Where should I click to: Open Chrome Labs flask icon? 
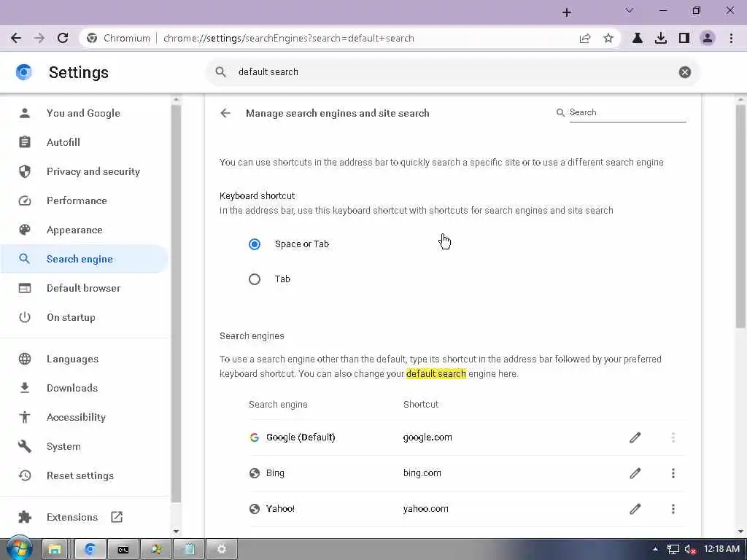638,38
